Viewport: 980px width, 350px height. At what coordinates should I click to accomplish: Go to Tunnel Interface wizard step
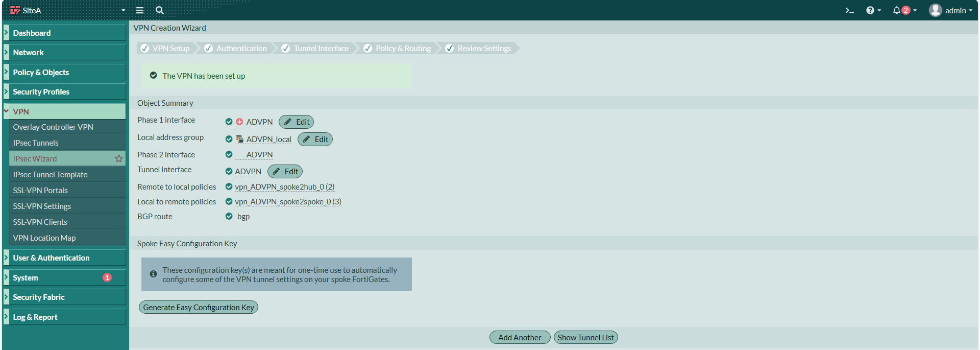(315, 48)
